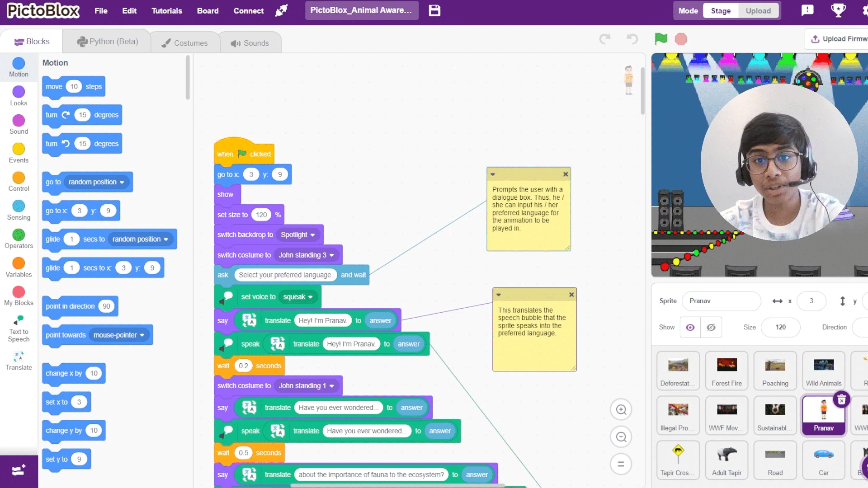
Task: Click the undo arrow above workspace
Action: (632, 39)
